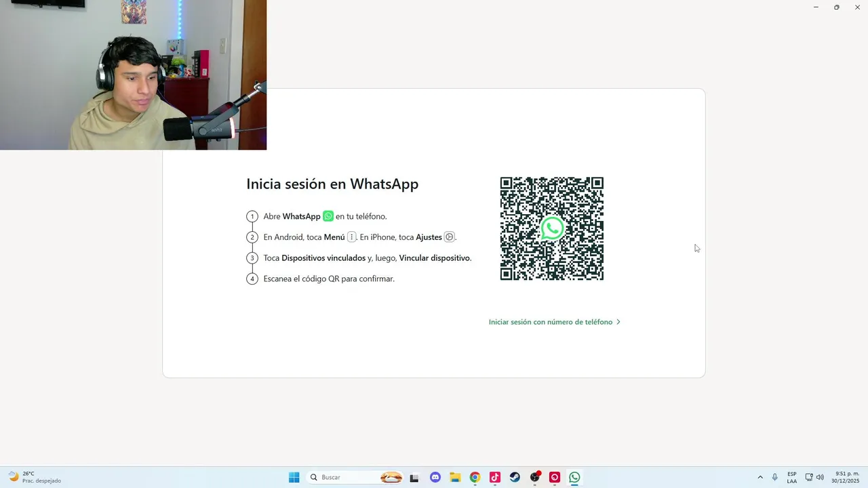The image size is (868, 488).
Task: Open the ESP LAA language input switcher
Action: click(792, 477)
